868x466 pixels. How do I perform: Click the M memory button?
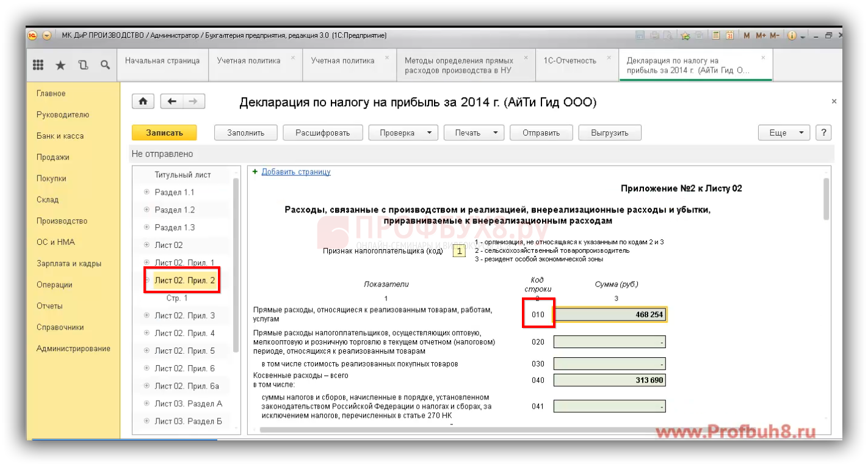coord(747,35)
